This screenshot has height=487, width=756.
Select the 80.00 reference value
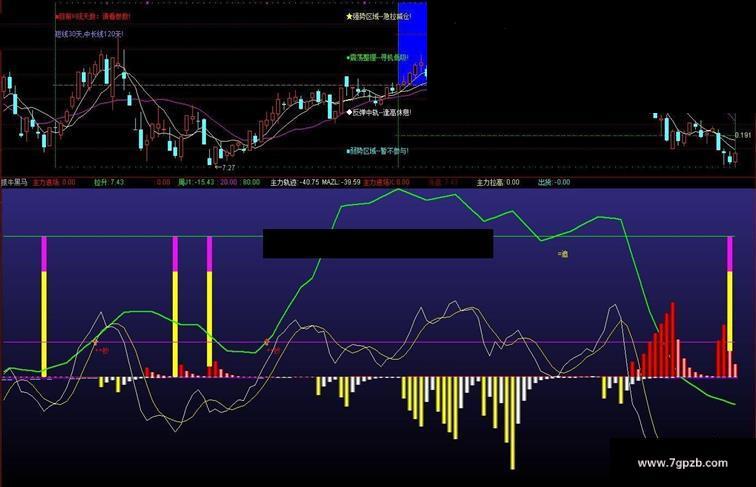[251, 182]
